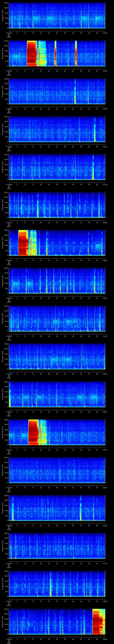Click the 17:30:00 start time label

[x=9, y=336]
